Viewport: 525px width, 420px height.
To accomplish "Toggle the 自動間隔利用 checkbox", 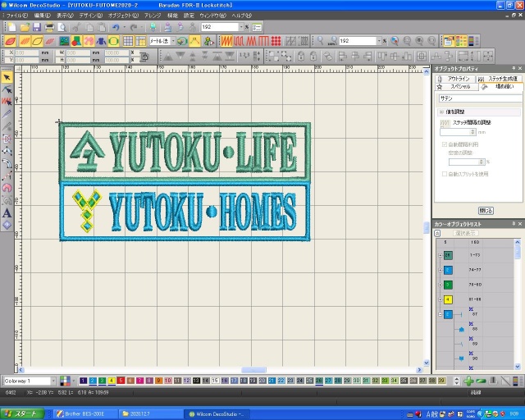I will point(445,144).
